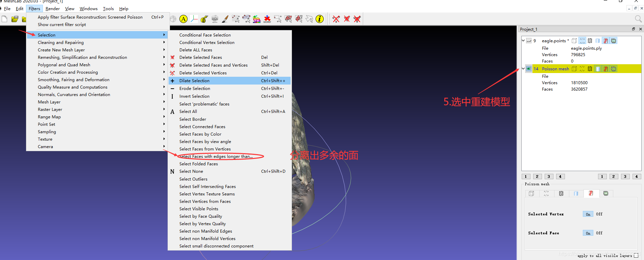Open the Georeference tool

coord(267,19)
